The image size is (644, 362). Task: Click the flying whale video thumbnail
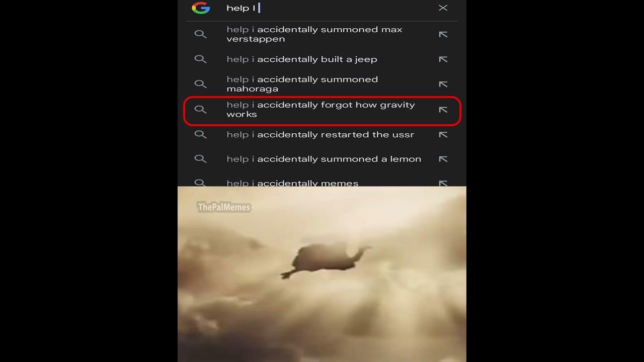[x=322, y=274]
